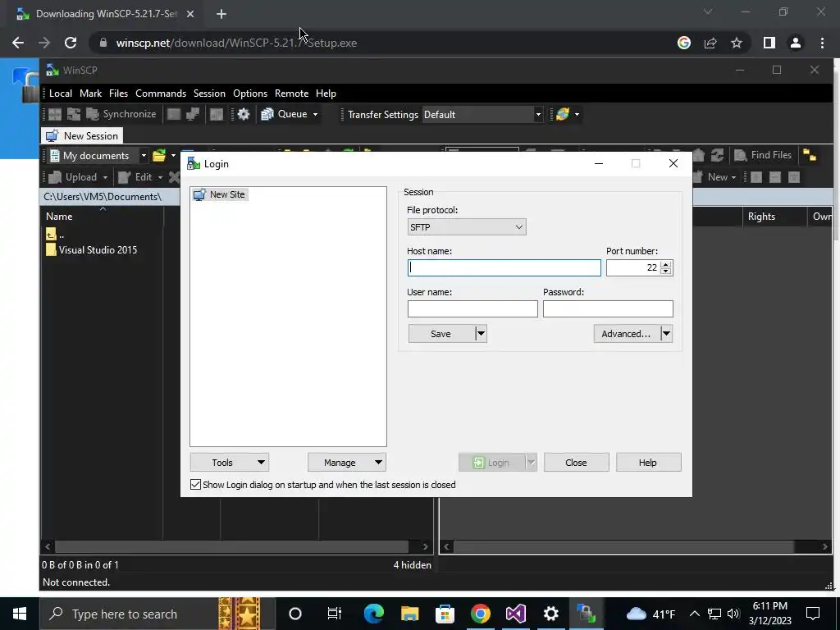Viewport: 840px width, 630px height.
Task: Open the Manage dropdown button
Action: pyautogui.click(x=347, y=463)
